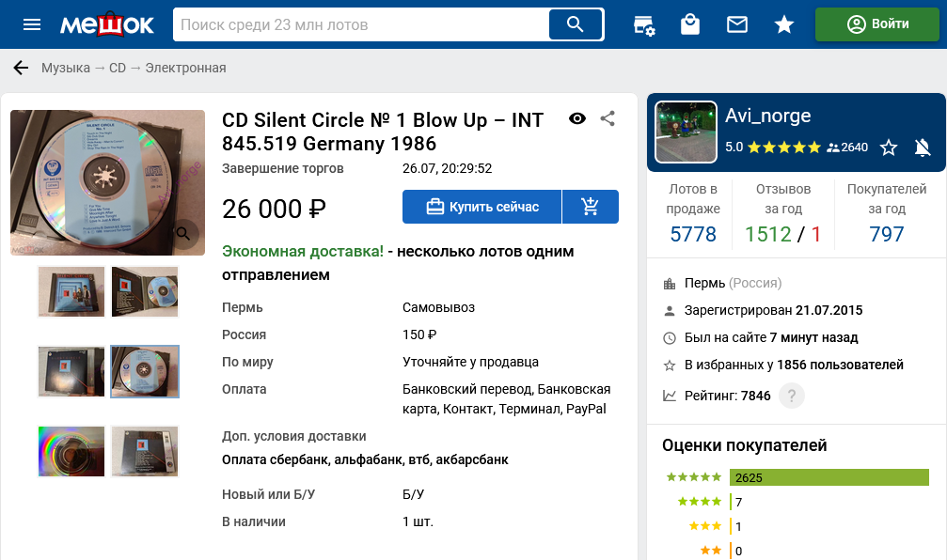Click Рейтинг: 7846 text
The image size is (947, 560).
tap(728, 396)
